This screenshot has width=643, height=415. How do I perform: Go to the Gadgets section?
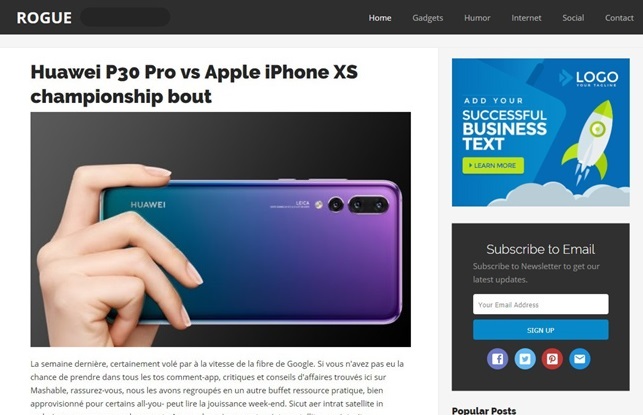click(x=428, y=18)
